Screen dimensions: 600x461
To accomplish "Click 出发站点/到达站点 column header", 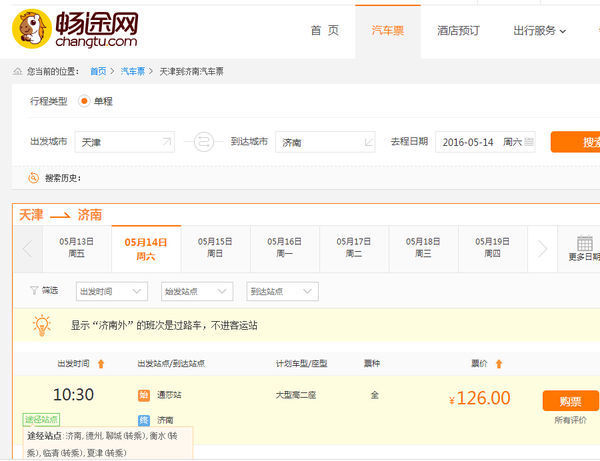I will (171, 363).
